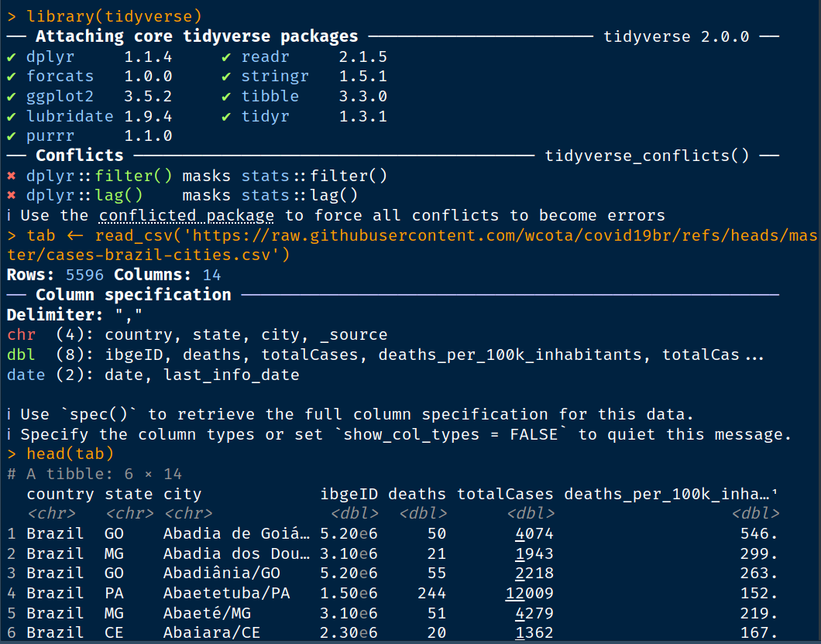Click the Abaetetuba/PA city cell
Image resolution: width=821 pixels, height=644 pixels.
pos(221,593)
